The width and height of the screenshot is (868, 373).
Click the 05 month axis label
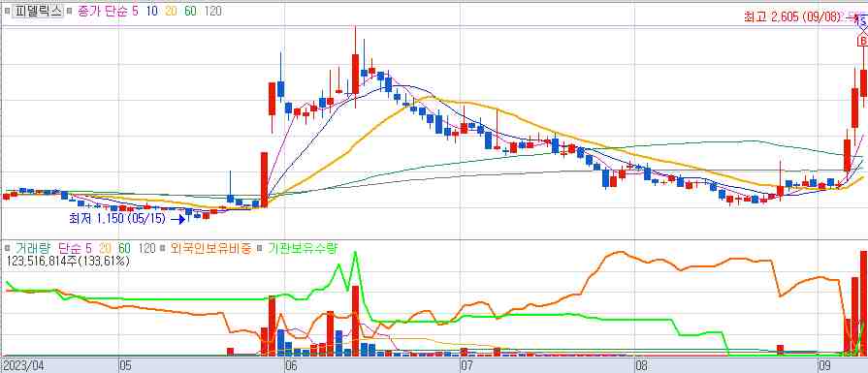pyautogui.click(x=127, y=365)
